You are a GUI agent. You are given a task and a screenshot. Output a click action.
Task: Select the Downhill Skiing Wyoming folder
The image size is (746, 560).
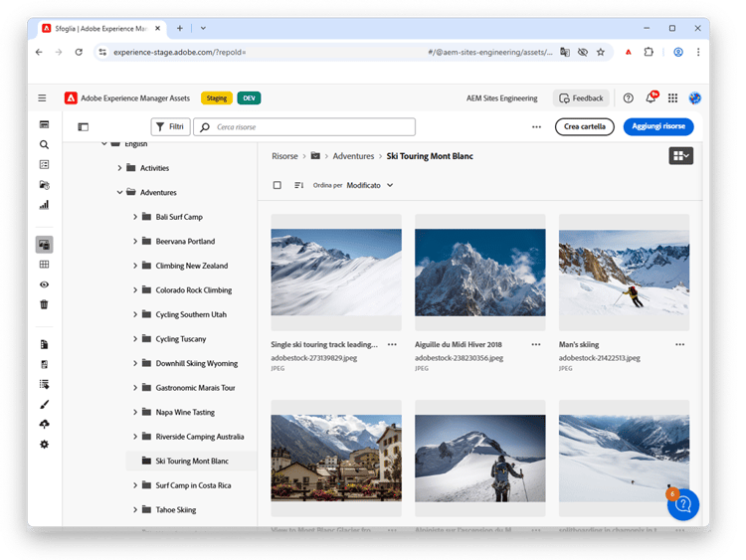[x=197, y=363]
